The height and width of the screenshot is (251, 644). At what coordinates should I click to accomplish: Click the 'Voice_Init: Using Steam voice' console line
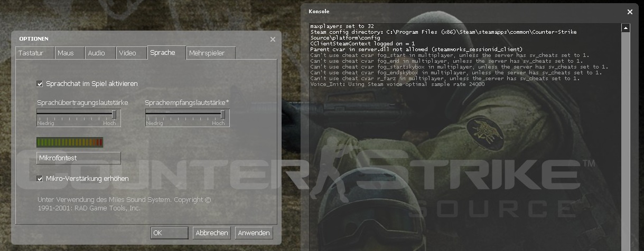397,84
